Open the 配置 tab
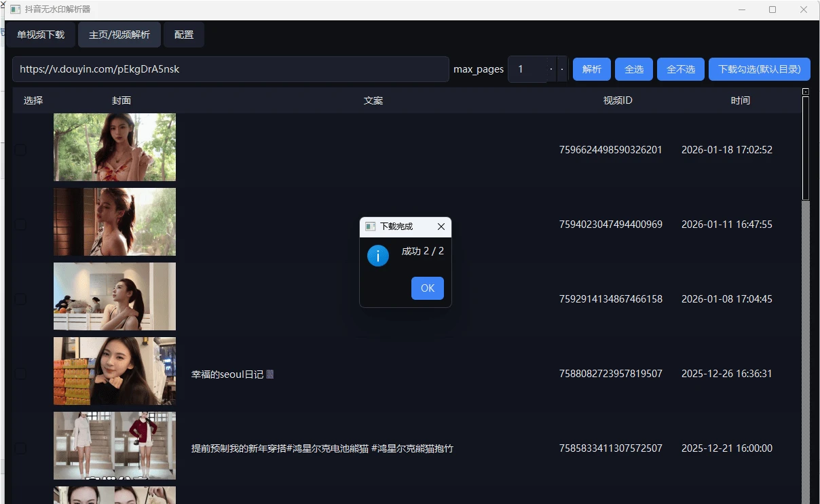 click(184, 35)
